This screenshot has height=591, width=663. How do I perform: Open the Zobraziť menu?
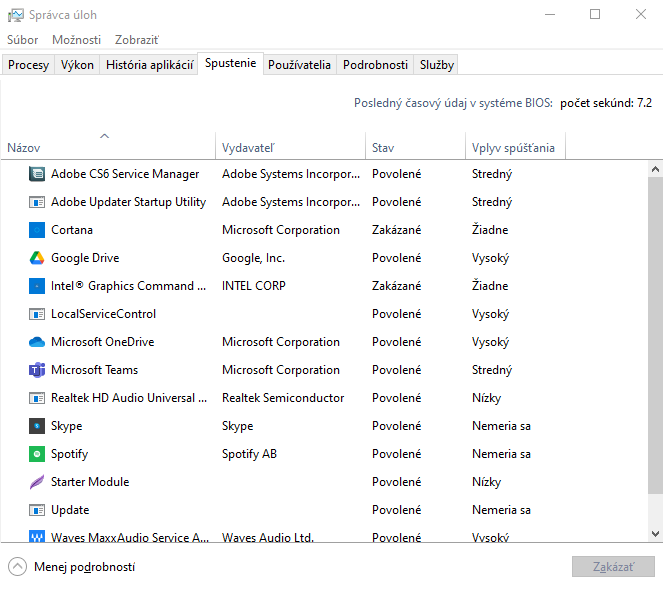coord(137,40)
